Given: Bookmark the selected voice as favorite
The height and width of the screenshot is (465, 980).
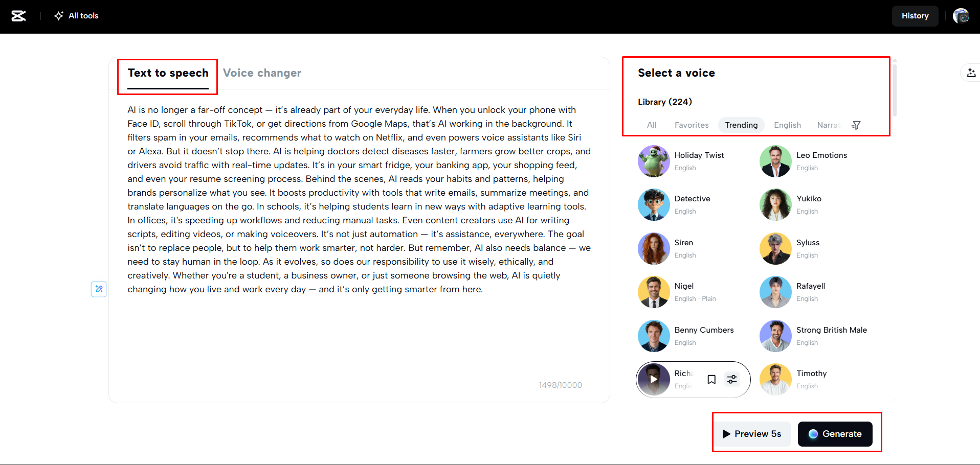Looking at the screenshot, I should point(711,380).
